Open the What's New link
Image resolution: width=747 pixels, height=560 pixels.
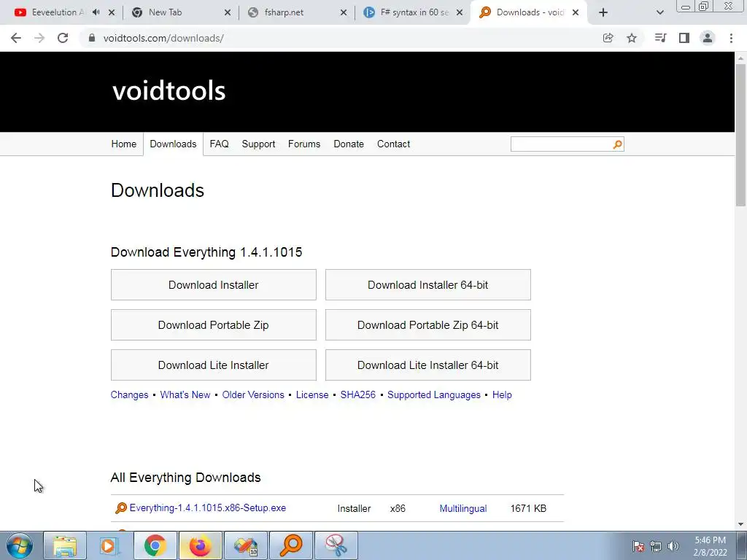185,394
